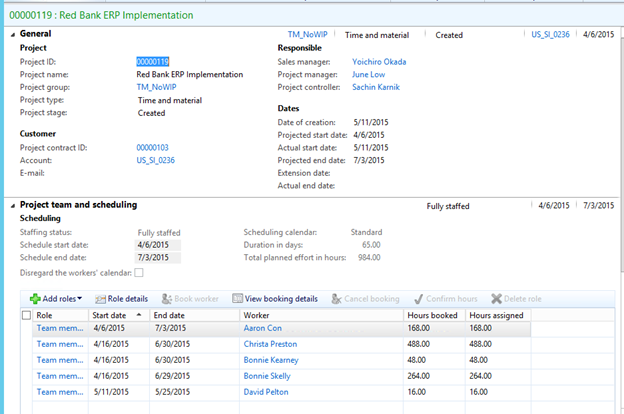Click the Start date 5/11/2015 grid cell
Viewport: 624px width, 414px height.
pyautogui.click(x=119, y=392)
